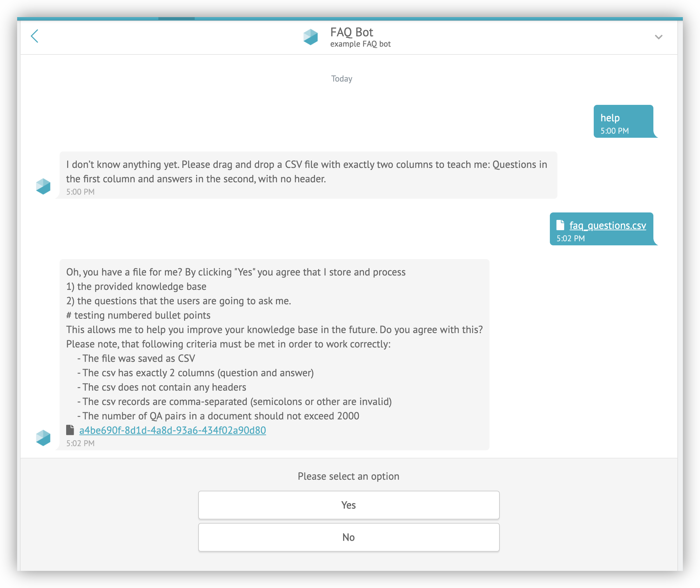Click the 'FAQ Bot' title text

tap(351, 32)
